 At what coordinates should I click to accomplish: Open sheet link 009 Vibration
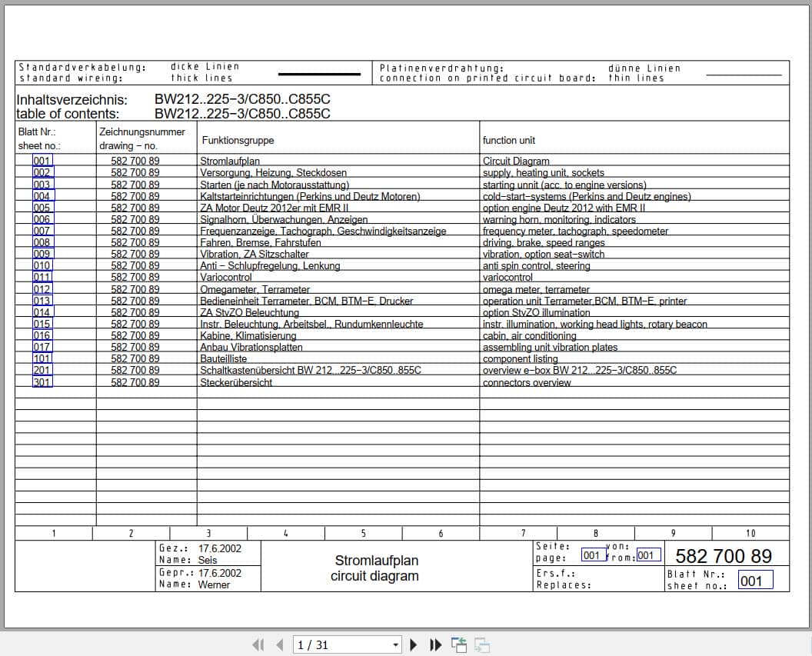42,254
